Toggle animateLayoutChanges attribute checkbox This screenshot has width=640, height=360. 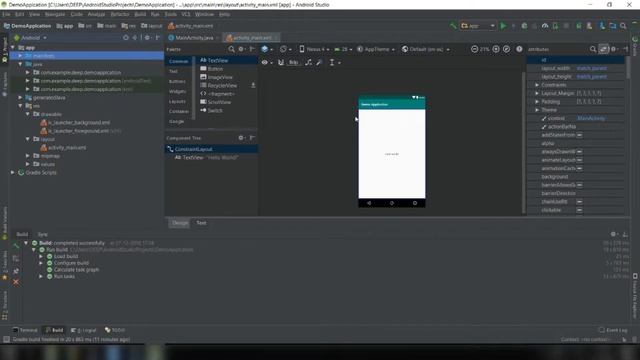point(579,160)
